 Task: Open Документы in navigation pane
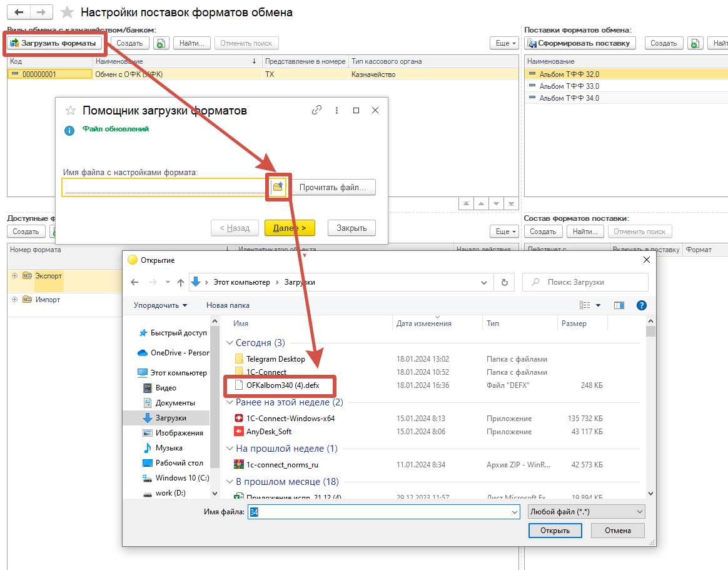click(175, 403)
